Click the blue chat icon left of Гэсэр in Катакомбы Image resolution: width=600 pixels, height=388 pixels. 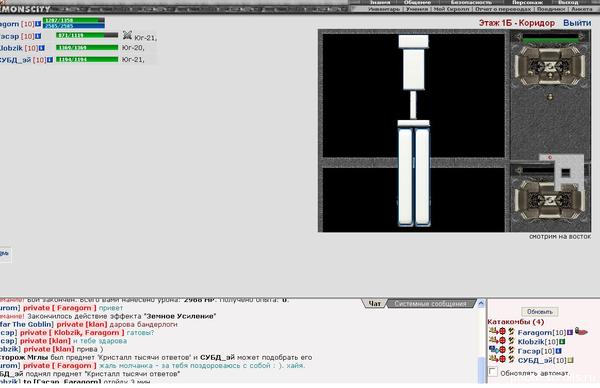(493, 350)
